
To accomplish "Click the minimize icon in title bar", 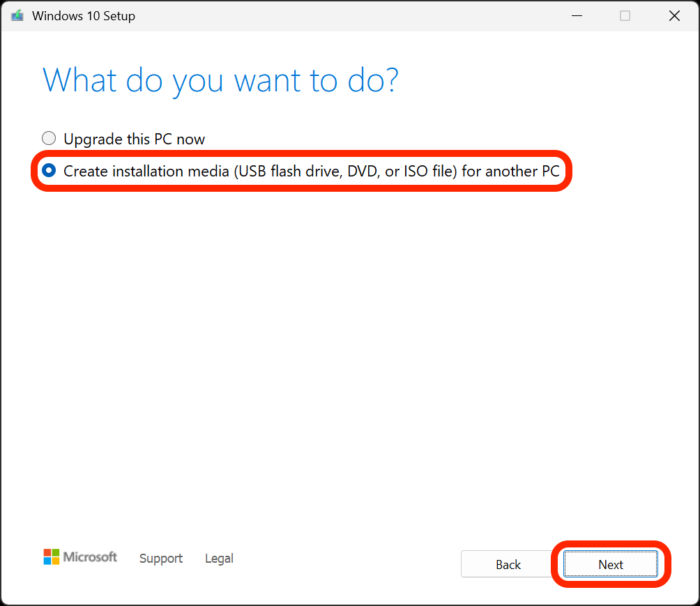I will pos(577,15).
